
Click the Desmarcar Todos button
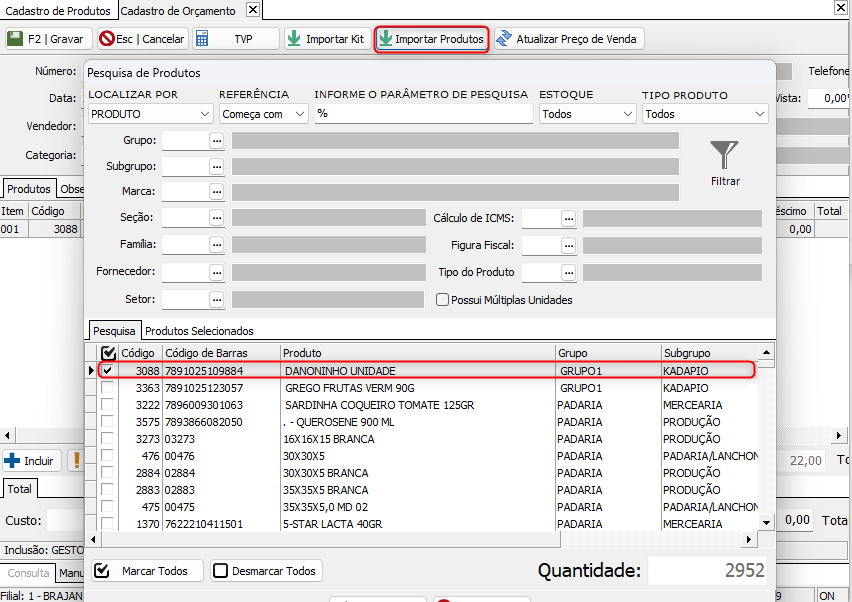265,571
